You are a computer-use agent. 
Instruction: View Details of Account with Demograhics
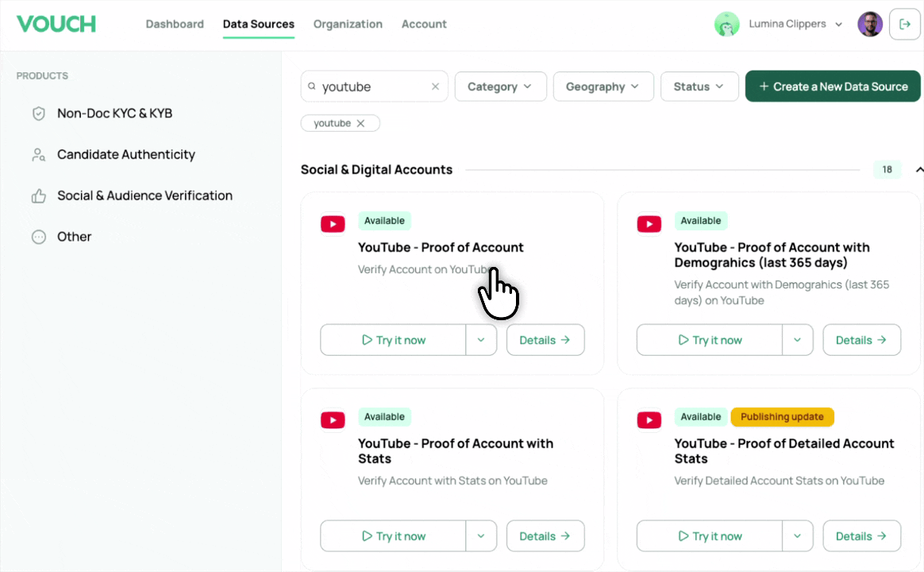point(861,340)
